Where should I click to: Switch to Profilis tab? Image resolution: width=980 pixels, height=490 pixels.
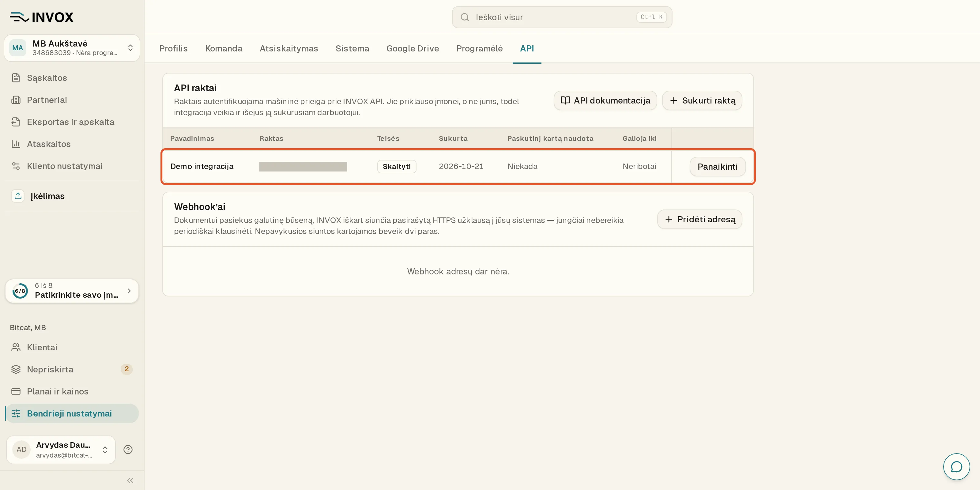tap(173, 49)
